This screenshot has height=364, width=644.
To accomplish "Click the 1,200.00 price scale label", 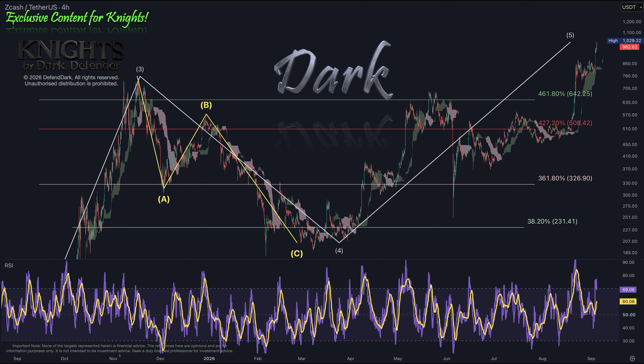I will pos(632,22).
